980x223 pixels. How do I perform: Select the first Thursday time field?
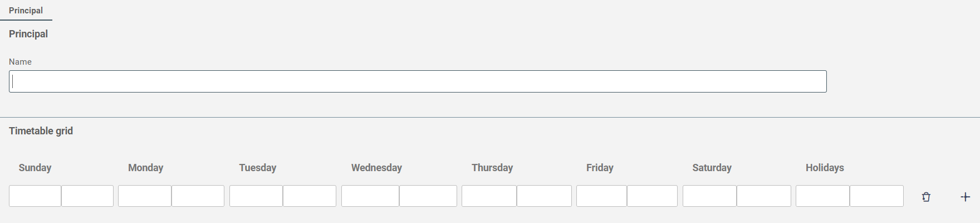pos(489,196)
